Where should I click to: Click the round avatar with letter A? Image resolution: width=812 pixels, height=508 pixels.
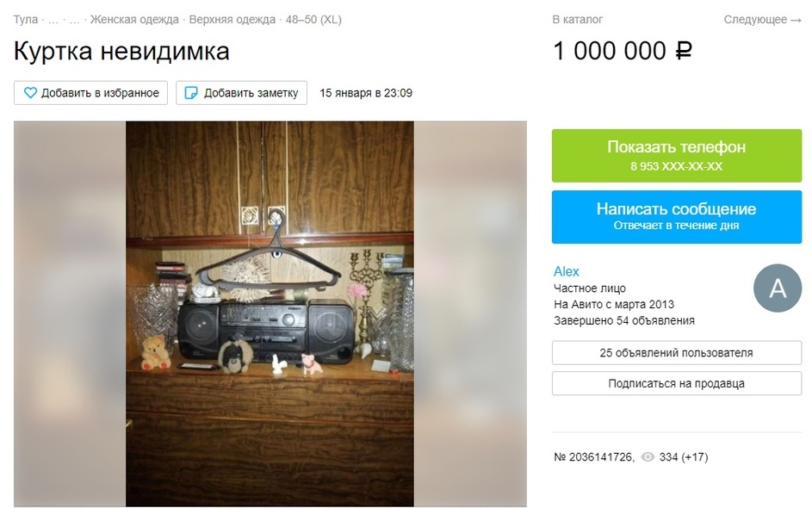pyautogui.click(x=778, y=288)
